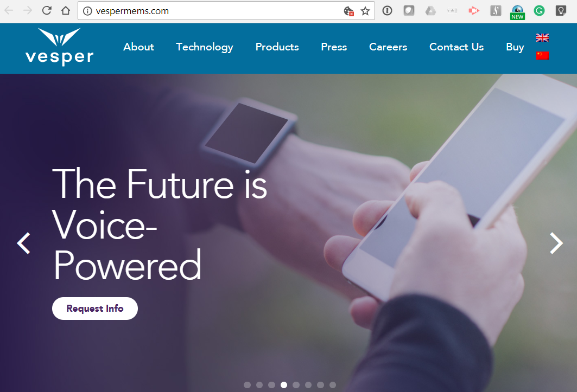The height and width of the screenshot is (392, 577).
Task: Select the last carousel dot
Action: pyautogui.click(x=333, y=384)
